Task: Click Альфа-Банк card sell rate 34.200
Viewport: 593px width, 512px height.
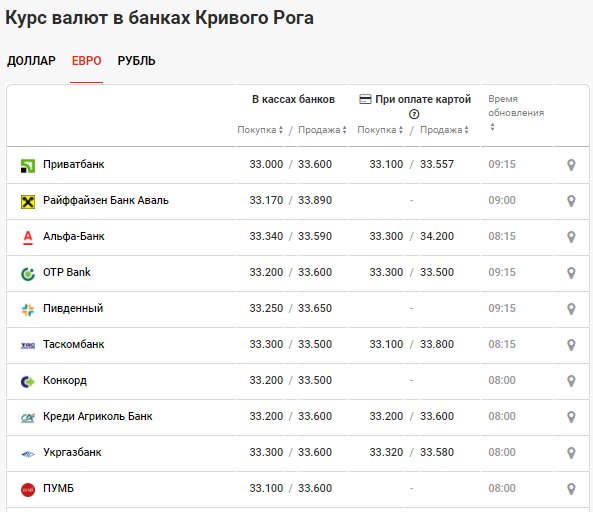Action: pos(437,236)
